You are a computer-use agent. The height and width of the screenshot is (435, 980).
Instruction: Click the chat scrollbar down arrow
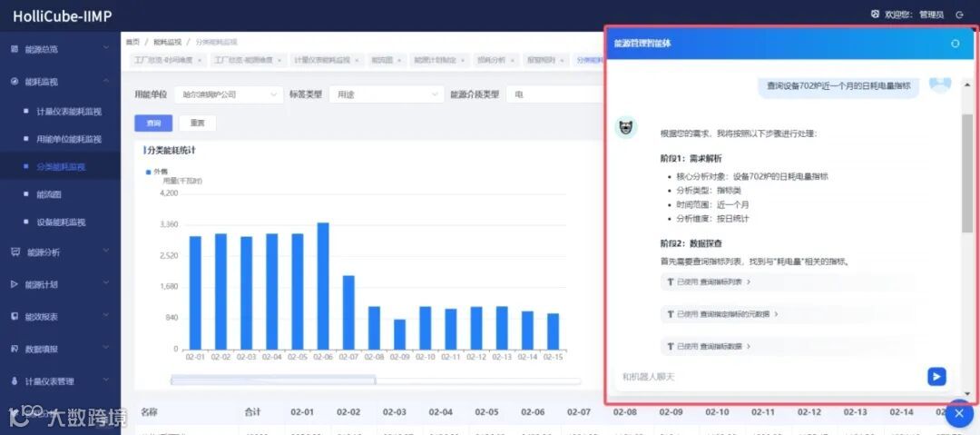(967, 394)
